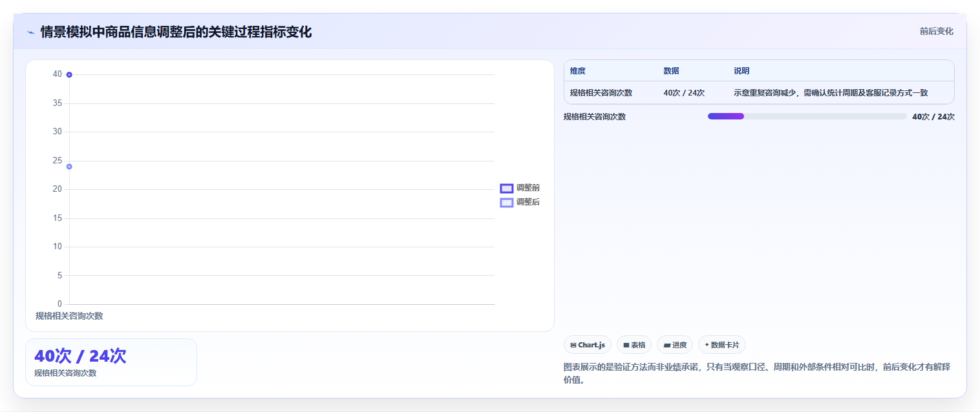Click the y-axis tick label 20
This screenshot has width=980, height=412.
pos(58,189)
